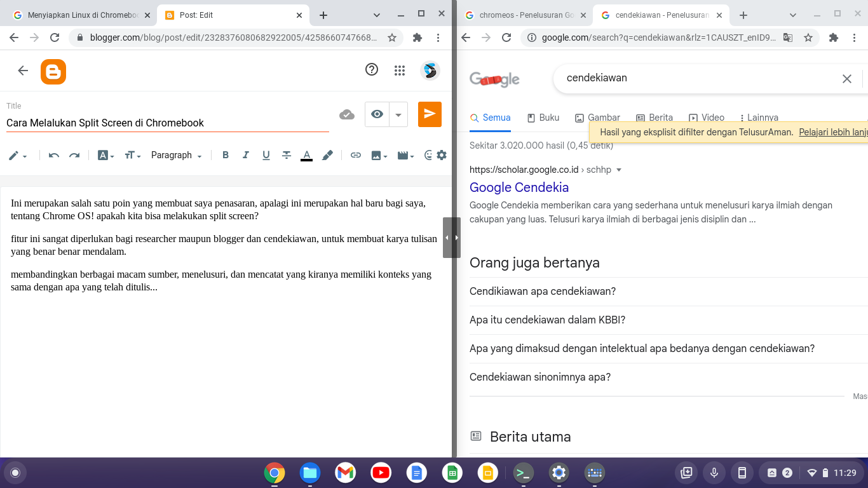
Task: Click the Google logo
Action: tap(494, 79)
